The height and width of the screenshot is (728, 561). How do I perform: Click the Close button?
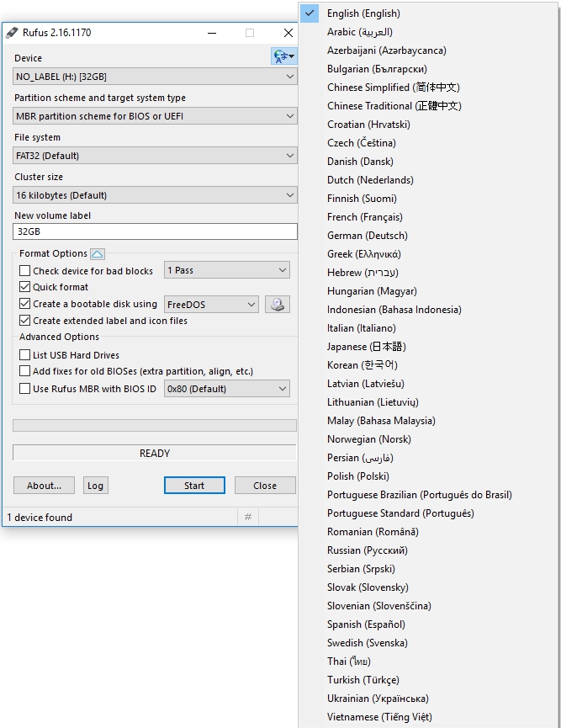(x=265, y=485)
